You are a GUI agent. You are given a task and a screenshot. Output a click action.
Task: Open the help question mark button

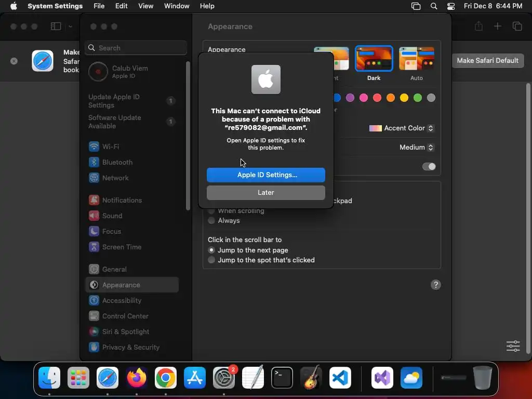[436, 285]
